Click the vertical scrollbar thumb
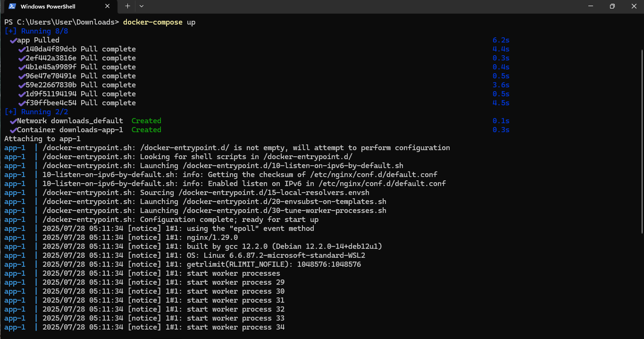The image size is (644, 339). click(641, 142)
